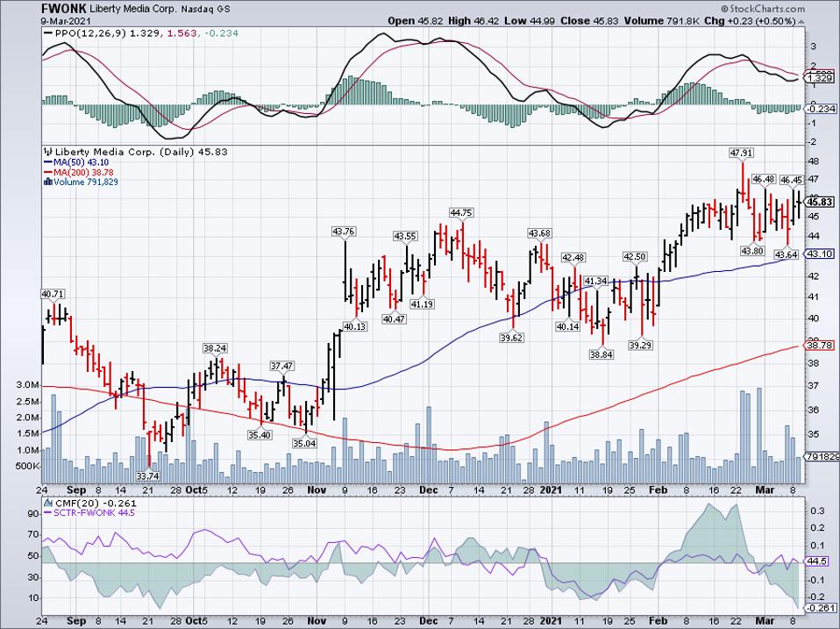Click the MA(50) 43.10 legend entry

point(81,162)
